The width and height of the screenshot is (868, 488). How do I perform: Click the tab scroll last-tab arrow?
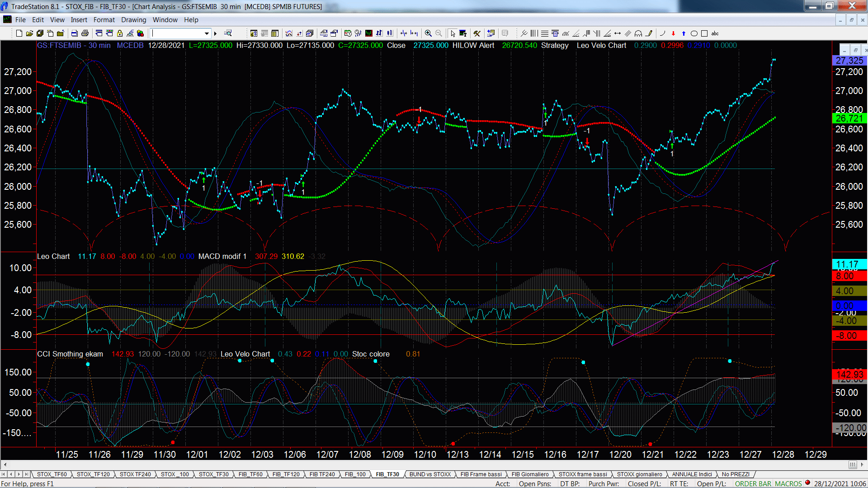pyautogui.click(x=27, y=474)
